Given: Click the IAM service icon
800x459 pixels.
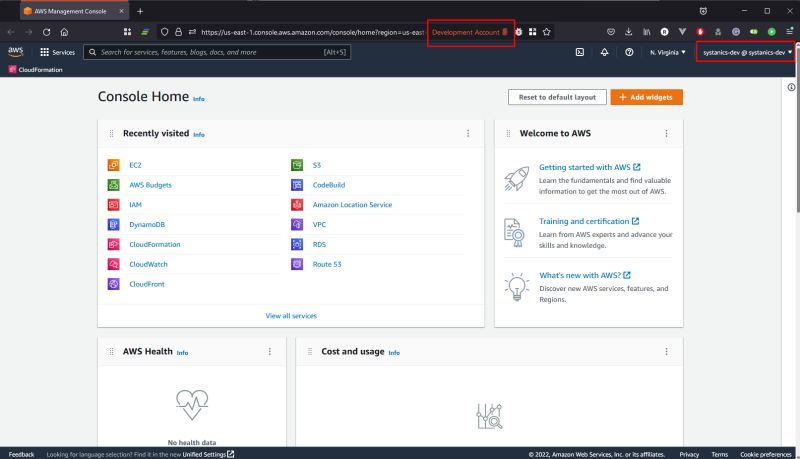Looking at the screenshot, I should point(113,205).
